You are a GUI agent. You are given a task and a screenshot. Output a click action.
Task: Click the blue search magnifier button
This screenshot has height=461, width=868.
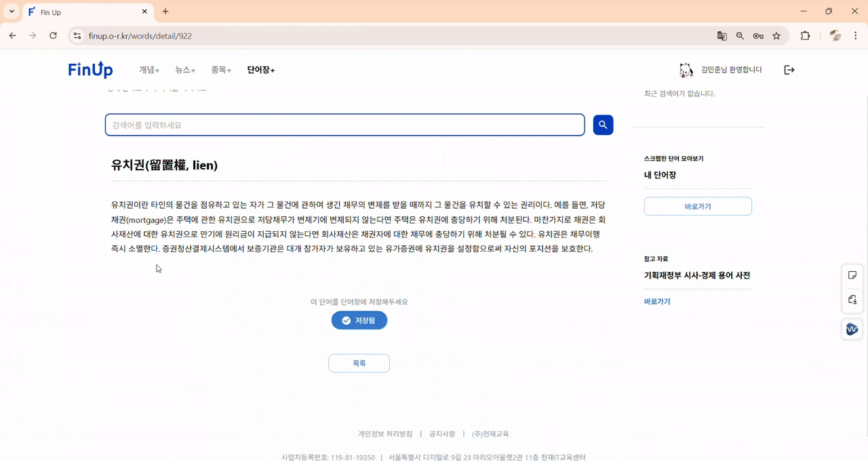tap(602, 125)
